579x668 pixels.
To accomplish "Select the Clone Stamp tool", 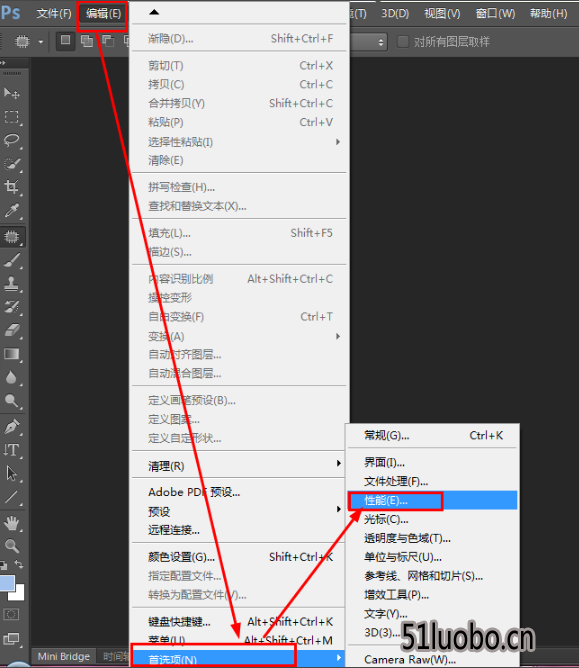I will coord(12,283).
